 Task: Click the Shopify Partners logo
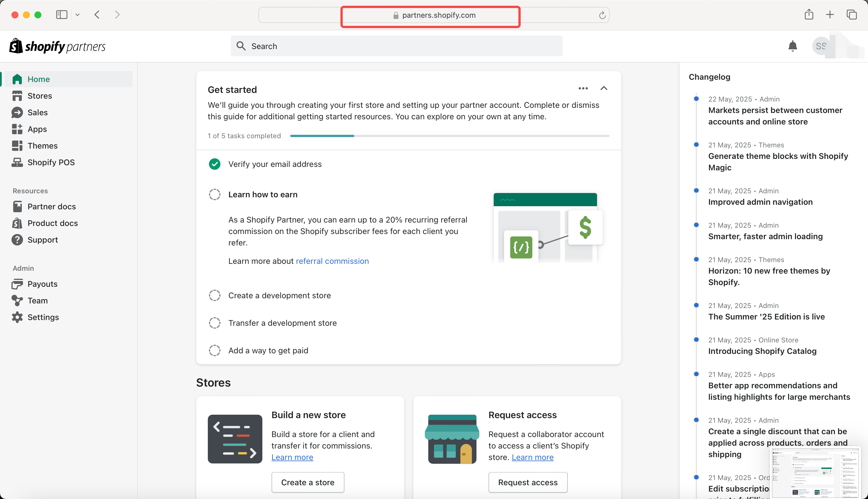(57, 46)
